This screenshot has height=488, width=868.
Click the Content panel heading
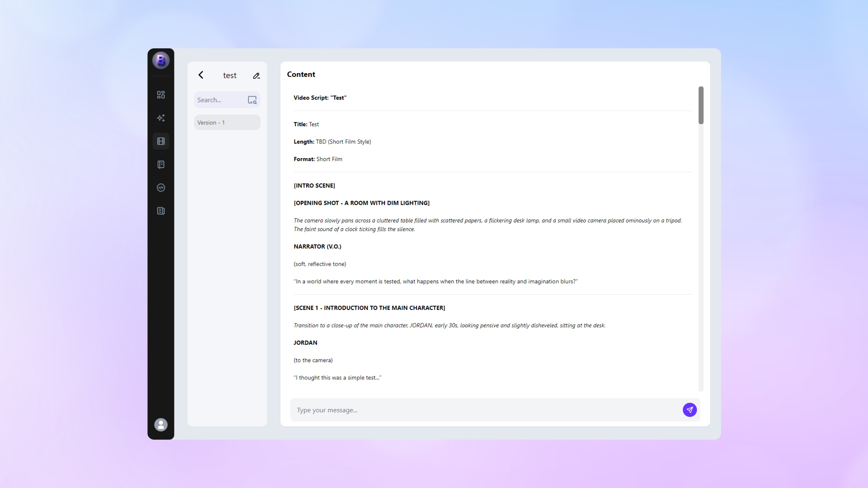point(301,74)
